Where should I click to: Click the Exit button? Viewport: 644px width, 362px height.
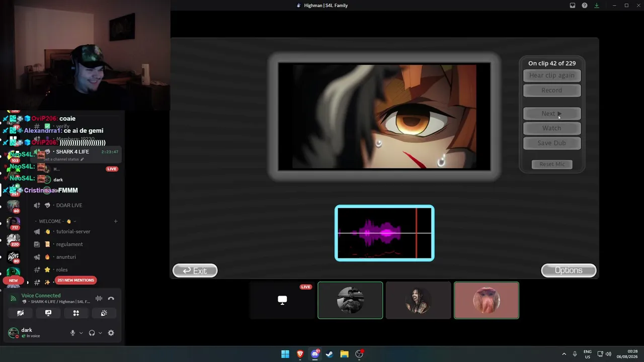tap(195, 270)
